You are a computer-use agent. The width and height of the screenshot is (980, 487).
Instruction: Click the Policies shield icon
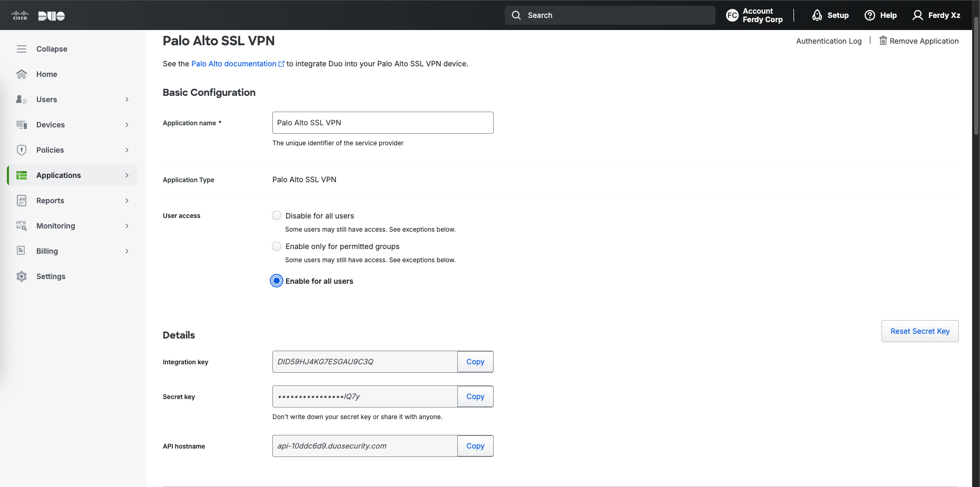tap(22, 150)
